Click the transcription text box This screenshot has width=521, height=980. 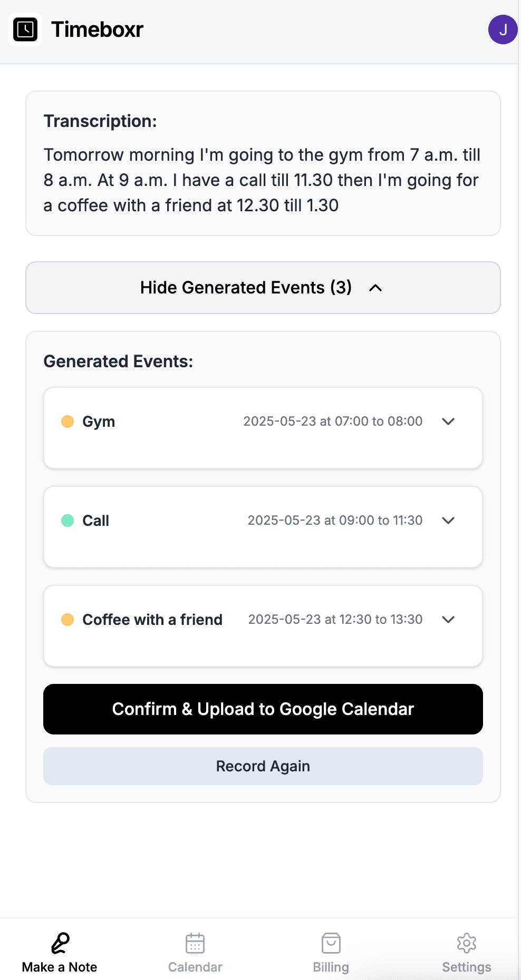pos(263,180)
